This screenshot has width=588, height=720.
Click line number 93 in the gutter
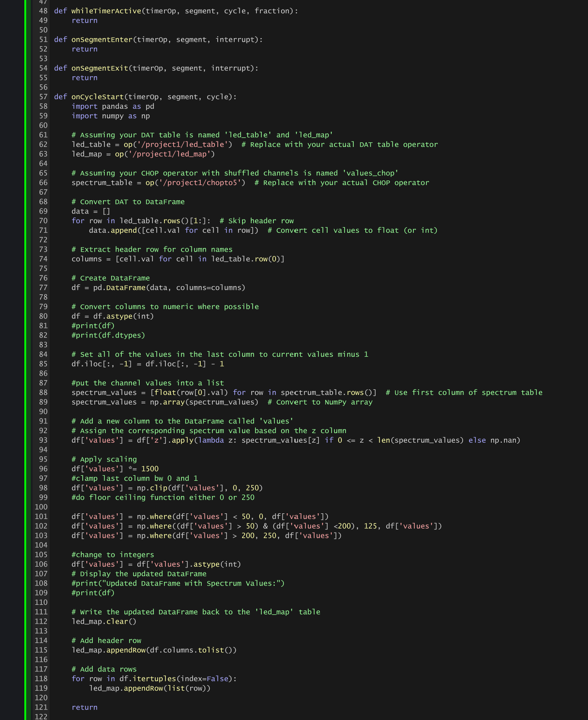click(43, 440)
